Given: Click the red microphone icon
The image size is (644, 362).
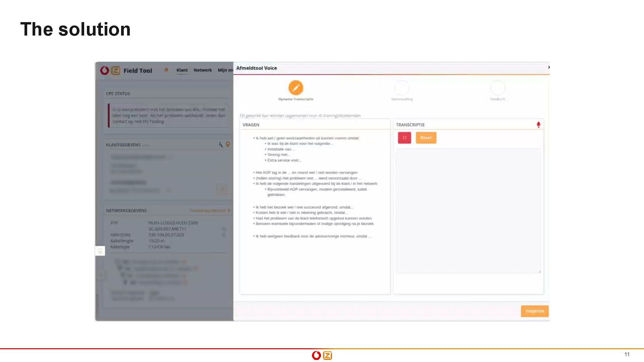Looking at the screenshot, I should coord(538,125).
